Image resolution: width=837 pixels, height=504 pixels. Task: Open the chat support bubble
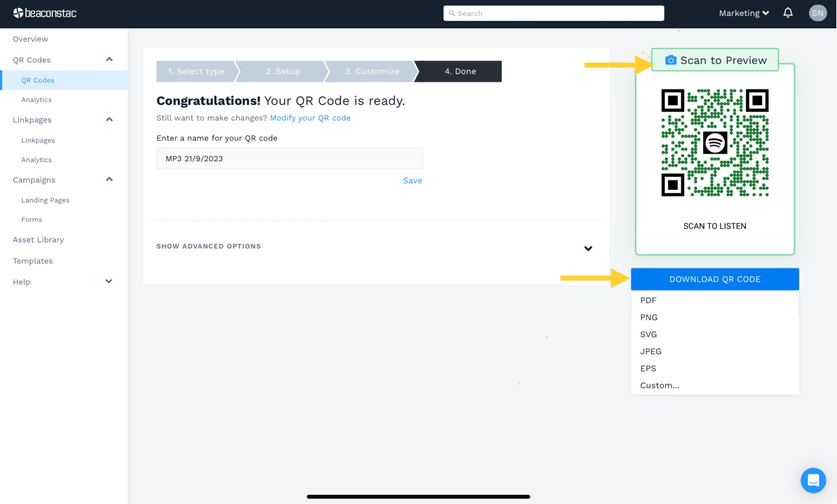click(x=813, y=481)
